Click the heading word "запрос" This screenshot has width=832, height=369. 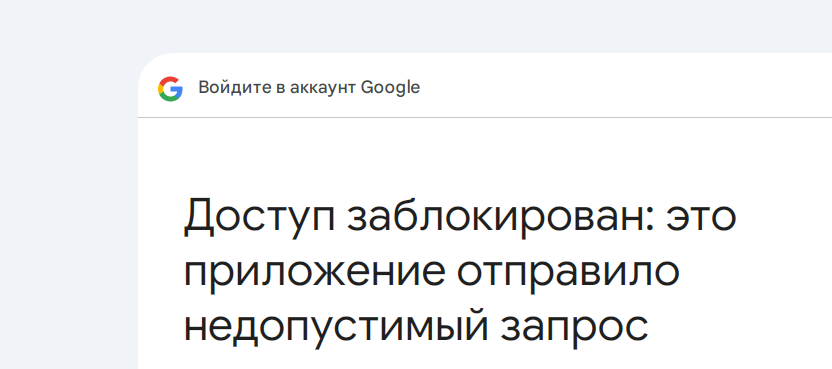click(x=574, y=330)
